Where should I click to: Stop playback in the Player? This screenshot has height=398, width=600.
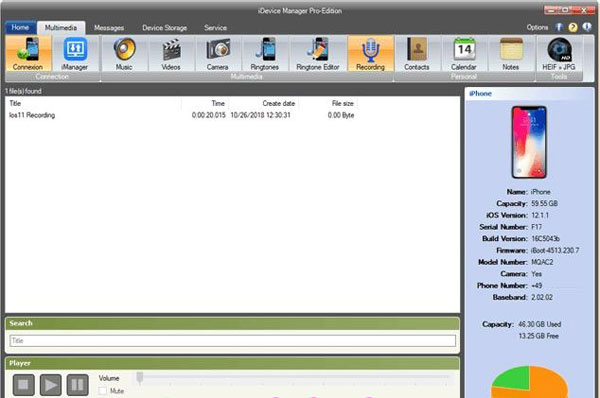point(23,385)
